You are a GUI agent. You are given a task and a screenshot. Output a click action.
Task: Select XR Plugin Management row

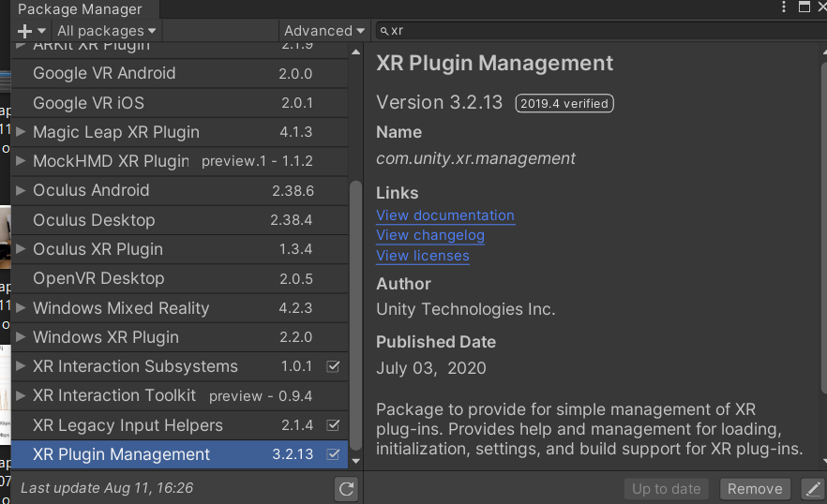coord(179,454)
